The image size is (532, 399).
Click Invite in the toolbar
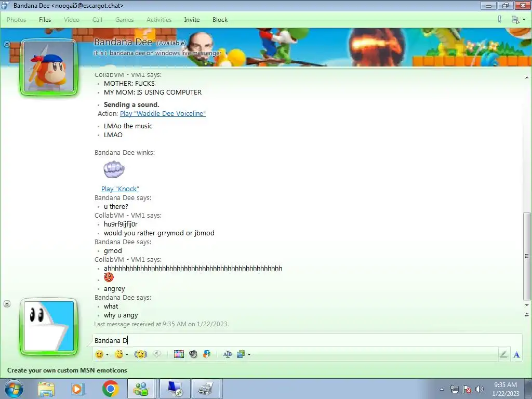192,20
